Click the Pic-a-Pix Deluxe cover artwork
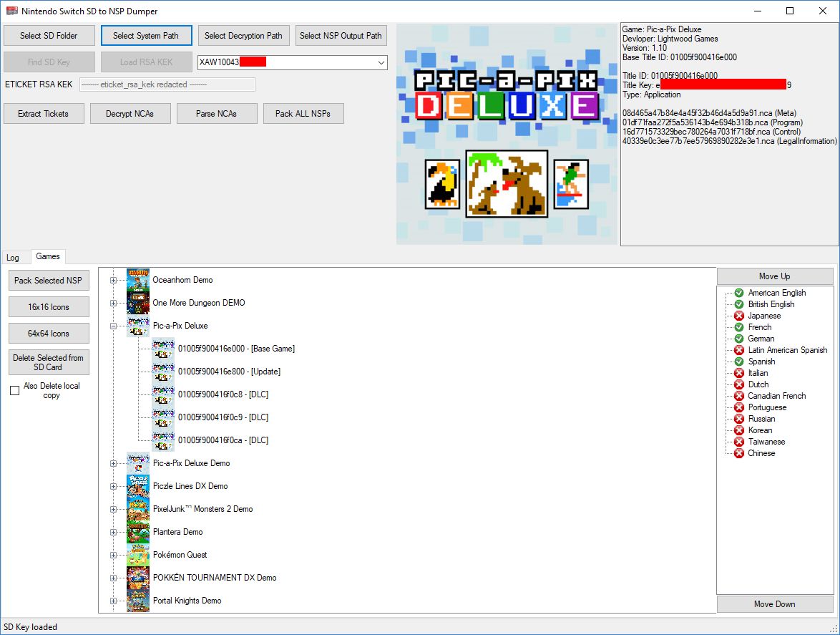 [x=507, y=134]
